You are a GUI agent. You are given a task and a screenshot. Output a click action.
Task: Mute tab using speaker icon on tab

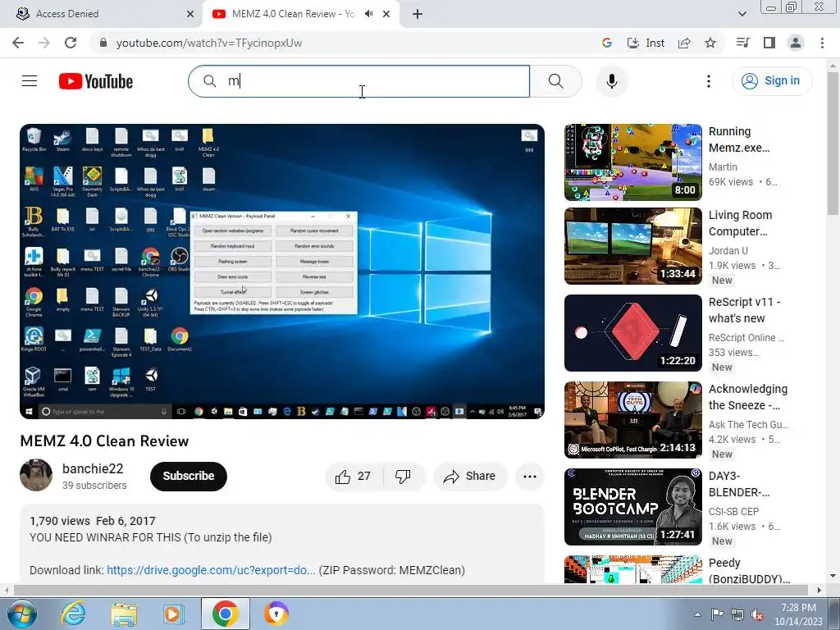(x=368, y=14)
